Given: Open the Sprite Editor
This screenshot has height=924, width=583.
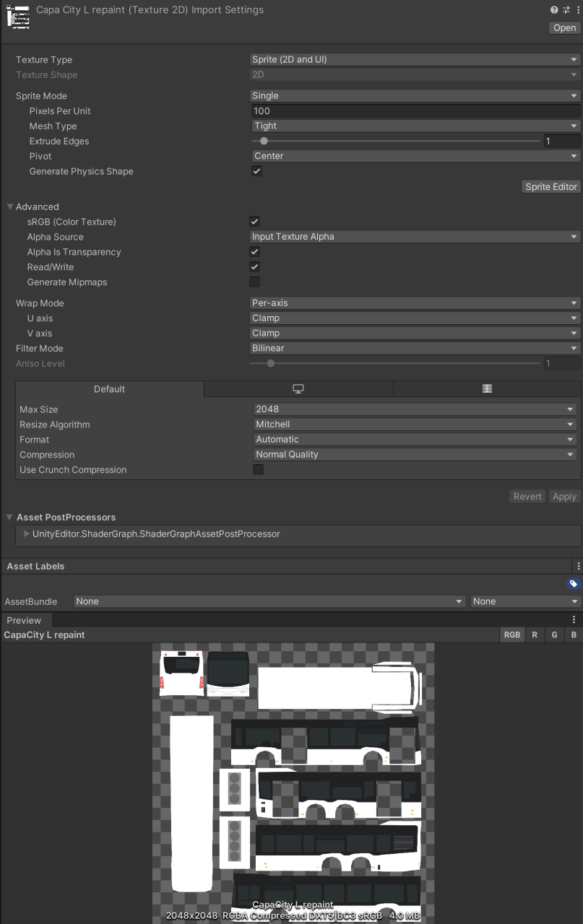Looking at the screenshot, I should (x=550, y=187).
